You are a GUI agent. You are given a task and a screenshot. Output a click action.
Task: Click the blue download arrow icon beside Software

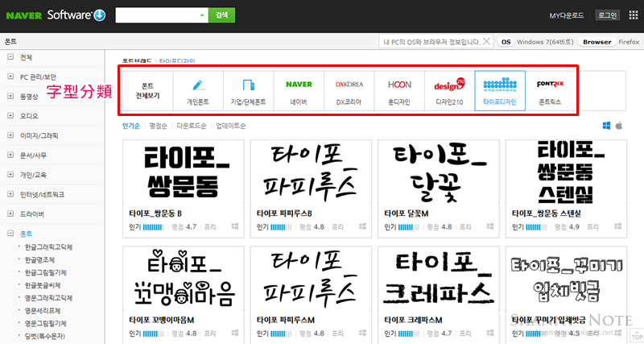100,15
